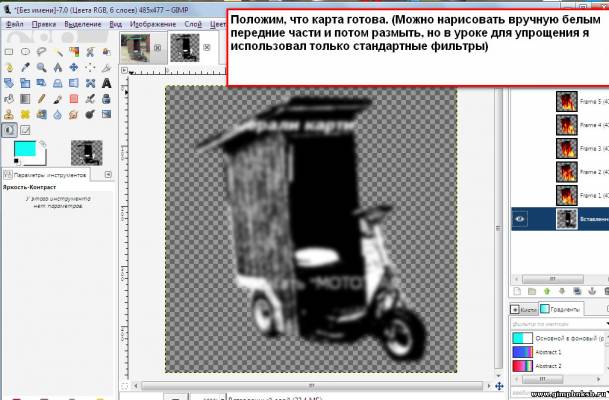Viewport: 609px width, 400px height.
Task: Select the Flip tool
Action: [74, 83]
